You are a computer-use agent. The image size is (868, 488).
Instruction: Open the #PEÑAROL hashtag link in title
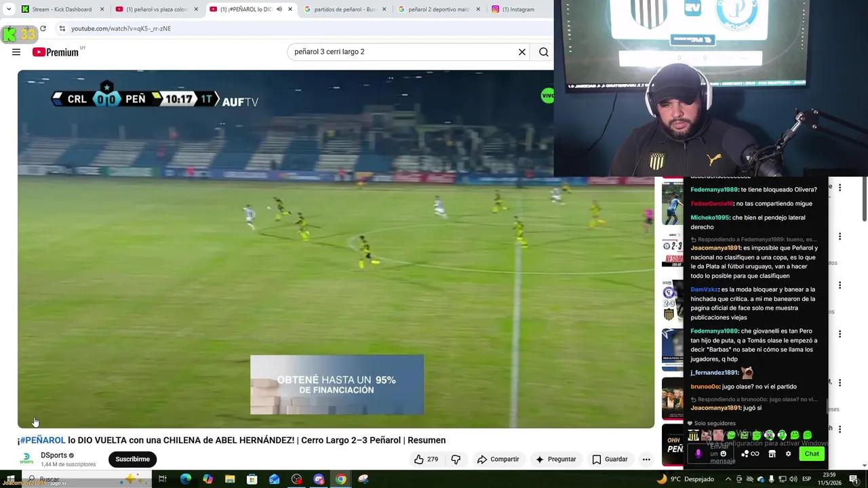(x=43, y=441)
